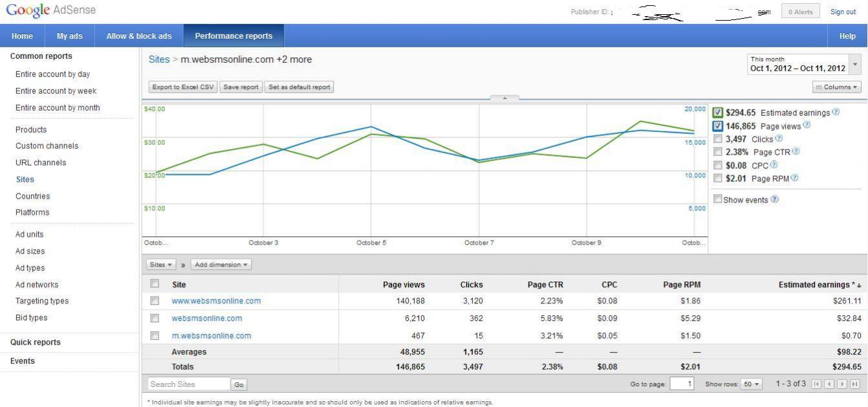The width and height of the screenshot is (868, 407).
Task: Open the Ad units report
Action: (x=30, y=235)
